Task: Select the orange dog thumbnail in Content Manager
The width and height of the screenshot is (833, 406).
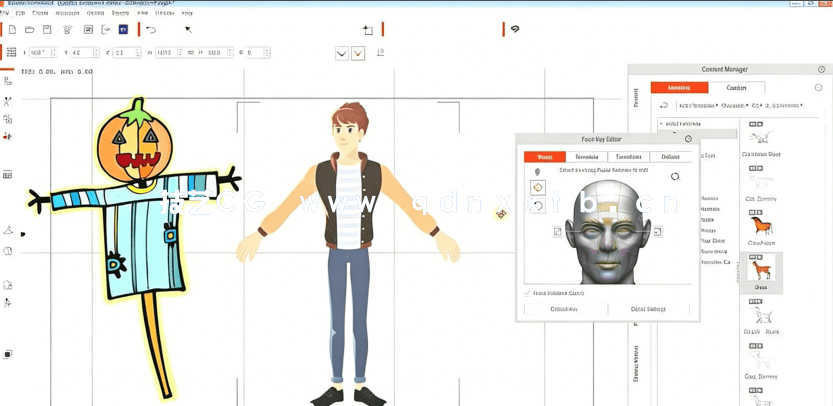Action: (761, 270)
